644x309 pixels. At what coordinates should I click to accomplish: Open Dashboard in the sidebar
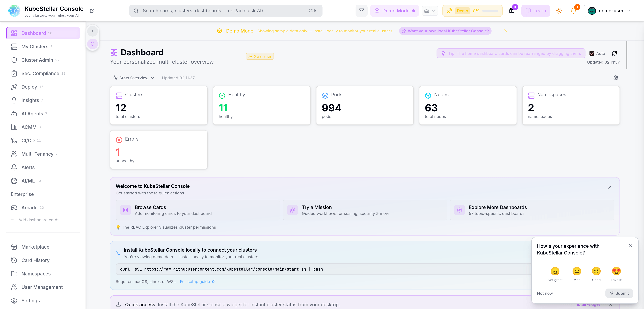pyautogui.click(x=43, y=33)
